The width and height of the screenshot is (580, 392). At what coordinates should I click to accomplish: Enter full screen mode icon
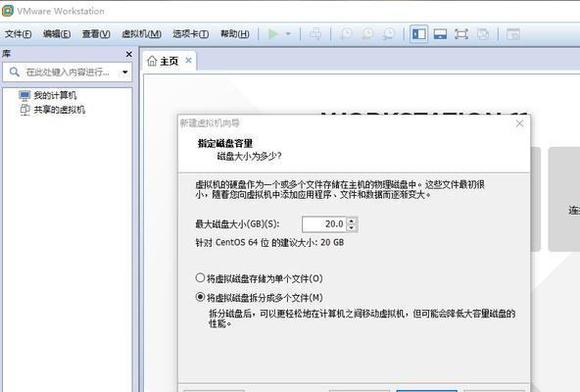[461, 34]
